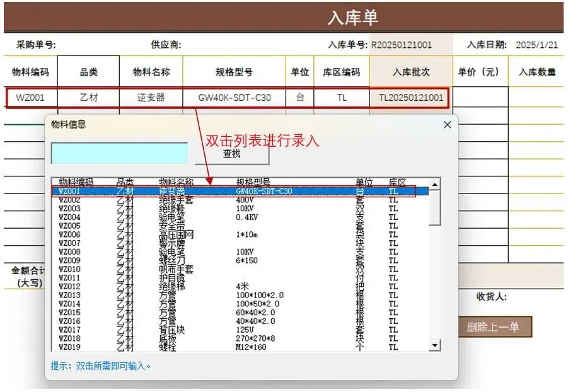Viewport: 568px width, 392px height.
Task: Select list row WZ011 护目镜
Action: tap(240, 278)
